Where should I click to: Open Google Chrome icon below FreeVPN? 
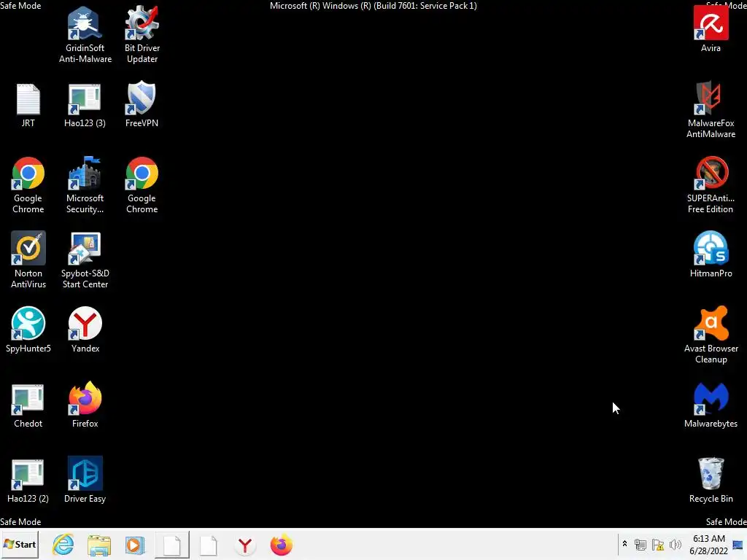tap(142, 184)
